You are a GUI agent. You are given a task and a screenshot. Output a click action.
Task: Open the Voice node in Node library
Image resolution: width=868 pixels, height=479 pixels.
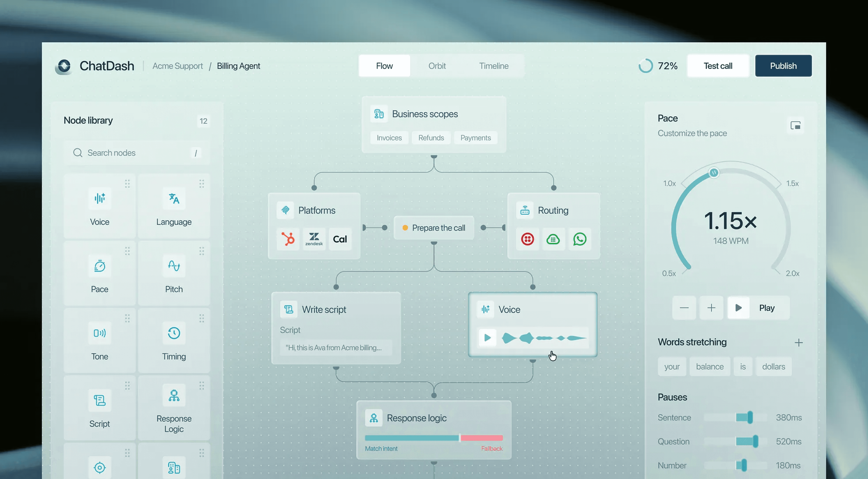coord(99,206)
